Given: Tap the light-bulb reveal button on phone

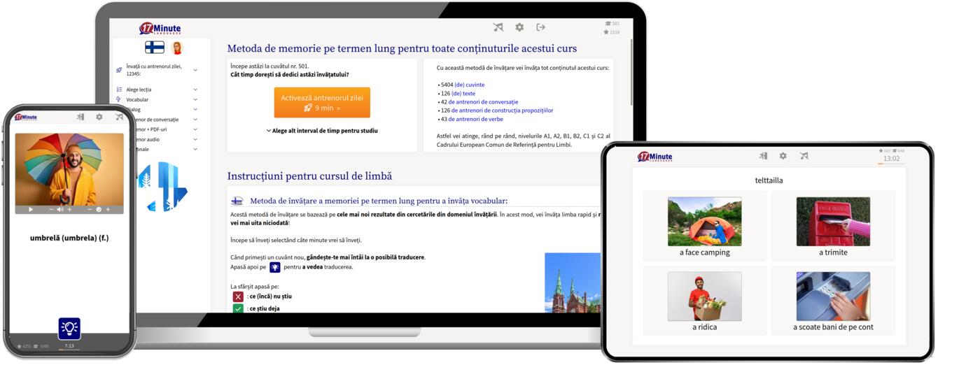Looking at the screenshot, I should (x=69, y=329).
